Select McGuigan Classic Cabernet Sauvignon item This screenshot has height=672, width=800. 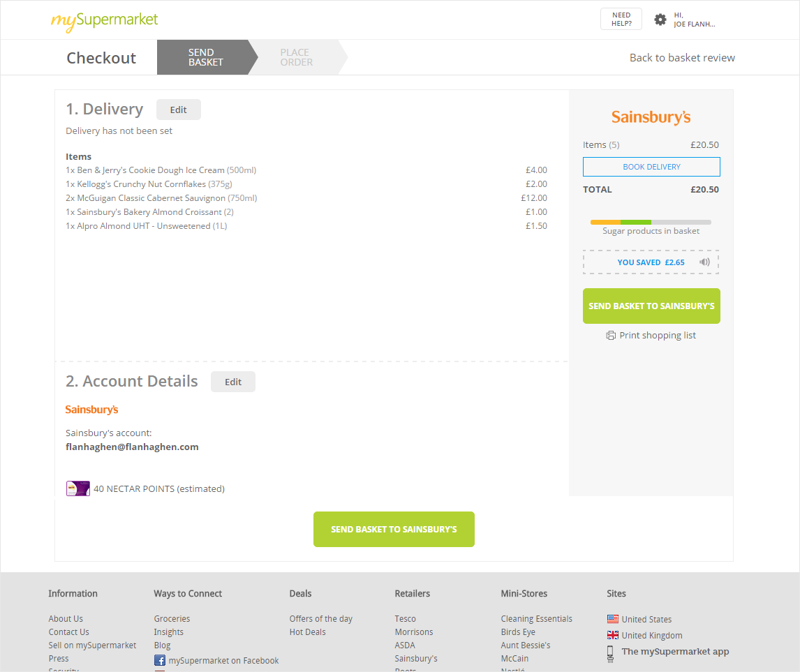(x=161, y=197)
